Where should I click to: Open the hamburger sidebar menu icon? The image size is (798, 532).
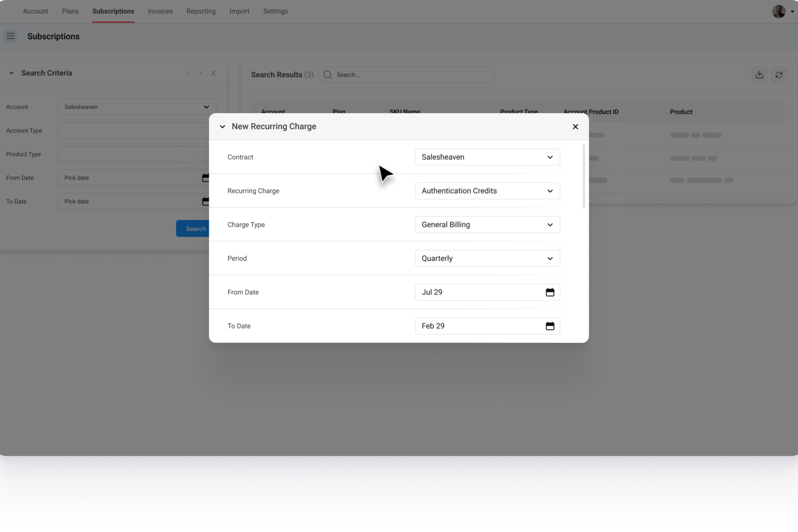coord(10,36)
